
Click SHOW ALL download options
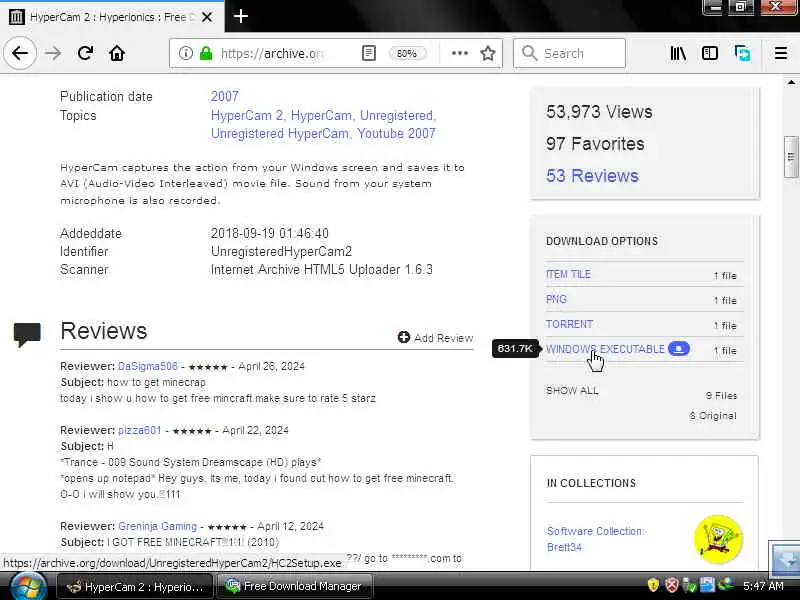(x=572, y=391)
